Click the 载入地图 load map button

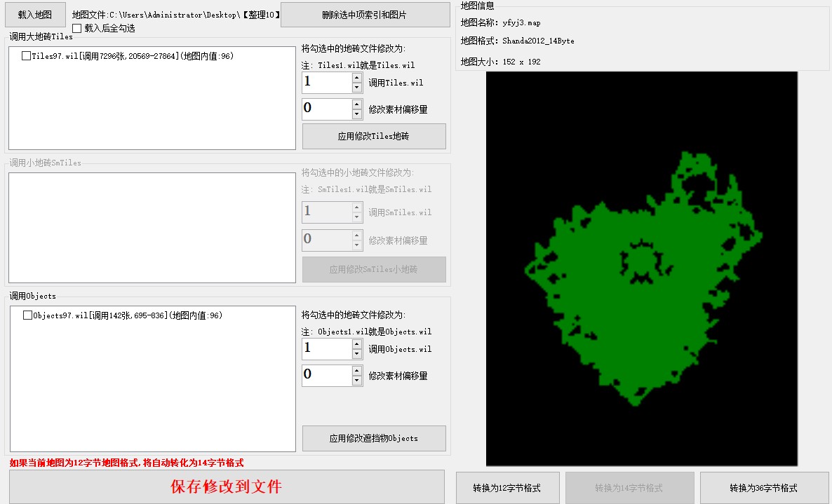(35, 15)
